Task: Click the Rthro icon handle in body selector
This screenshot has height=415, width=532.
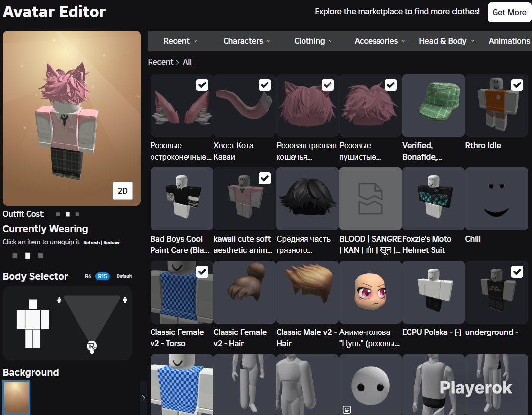Action: pos(91,347)
